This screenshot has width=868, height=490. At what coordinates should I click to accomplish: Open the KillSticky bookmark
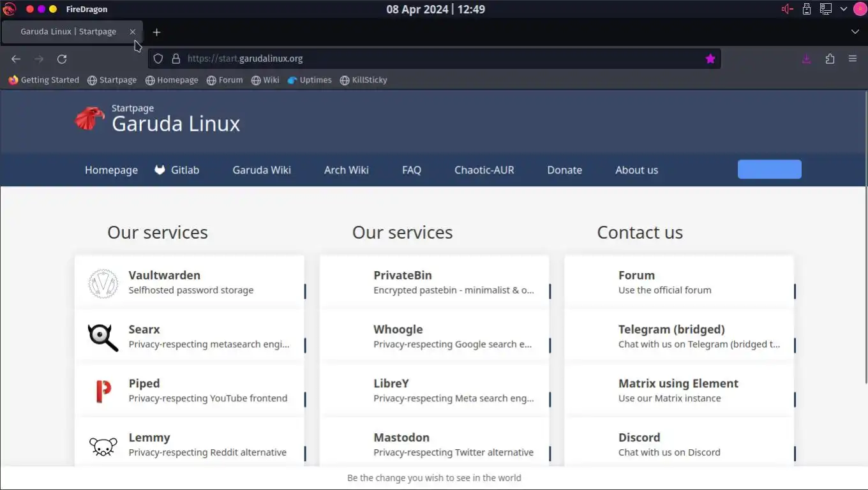coord(363,80)
